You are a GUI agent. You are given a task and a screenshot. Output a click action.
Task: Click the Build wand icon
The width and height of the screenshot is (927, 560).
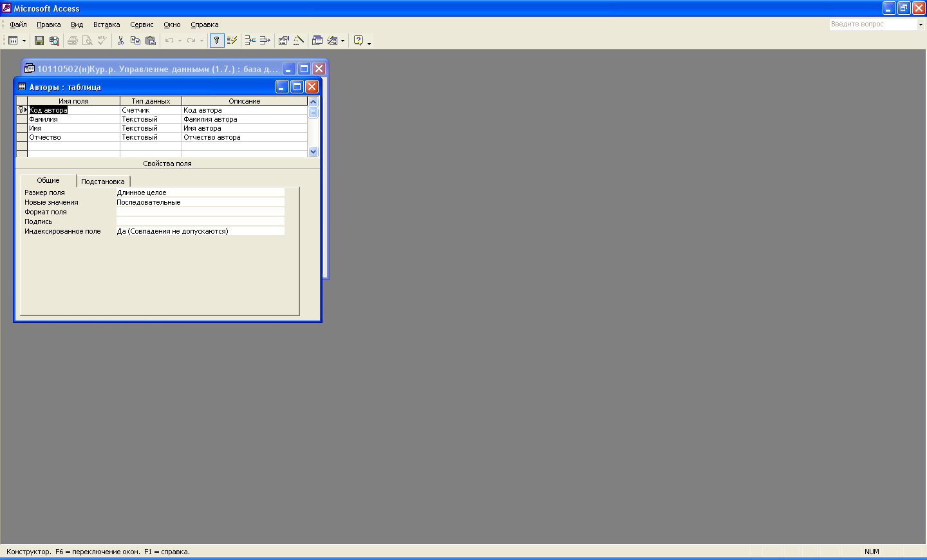(x=299, y=41)
